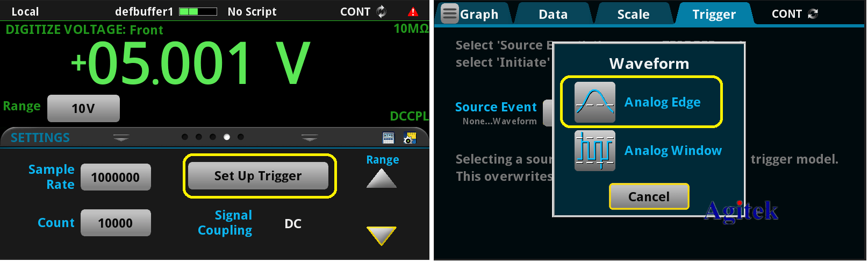Click the SETTINGS screen title
Image resolution: width=868 pixels, height=261 pixels.
pyautogui.click(x=40, y=138)
